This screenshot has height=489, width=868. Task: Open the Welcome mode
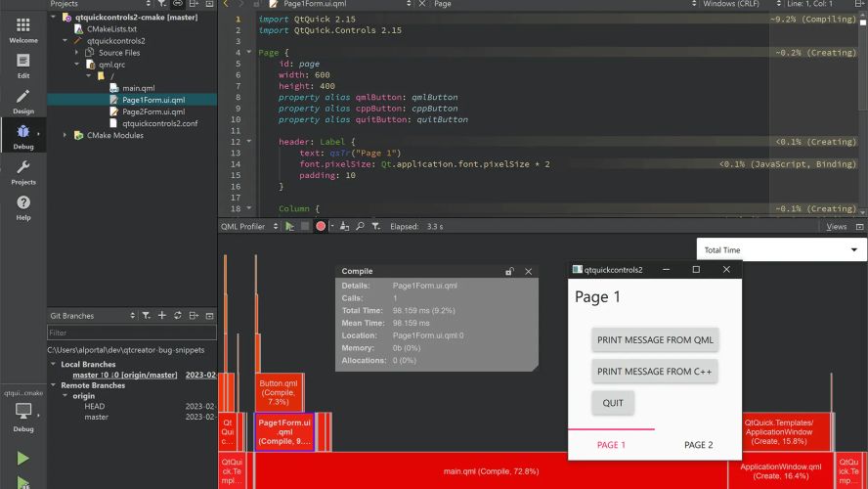tap(23, 30)
